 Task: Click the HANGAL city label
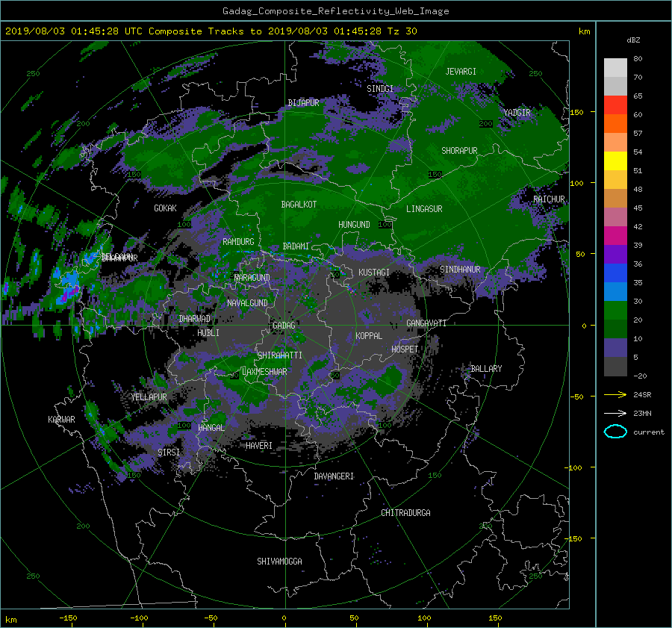211,428
